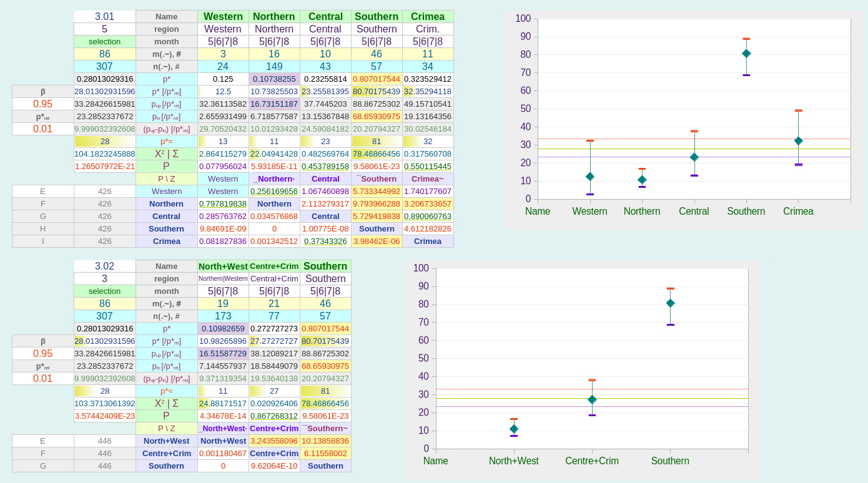Click the chi-square total 104.1823245888
The image size is (868, 483).
[x=105, y=154]
